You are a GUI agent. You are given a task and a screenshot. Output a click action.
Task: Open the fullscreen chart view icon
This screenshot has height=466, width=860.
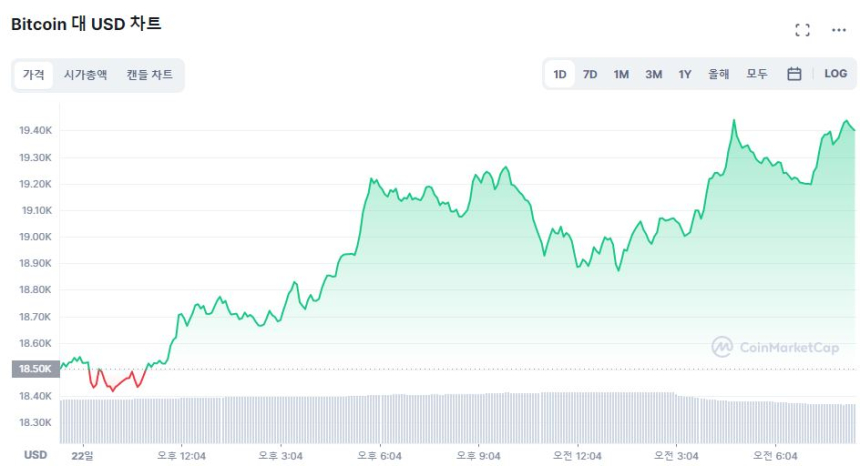802,30
